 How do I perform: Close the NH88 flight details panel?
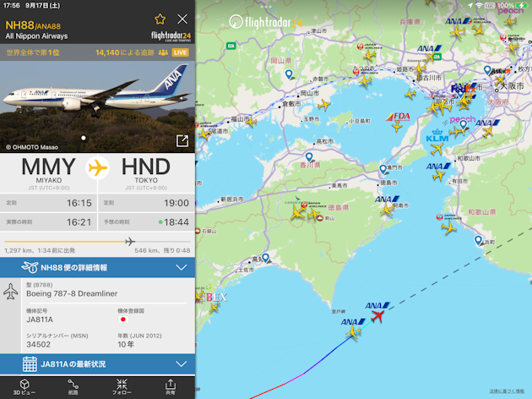coord(182,19)
